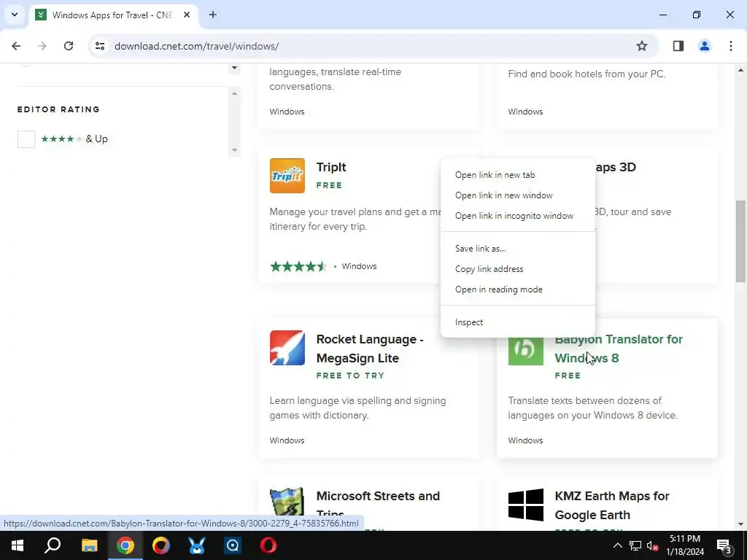Click the KMZ Earth Maps Windows logo icon
Image resolution: width=747 pixels, height=560 pixels.
525,505
